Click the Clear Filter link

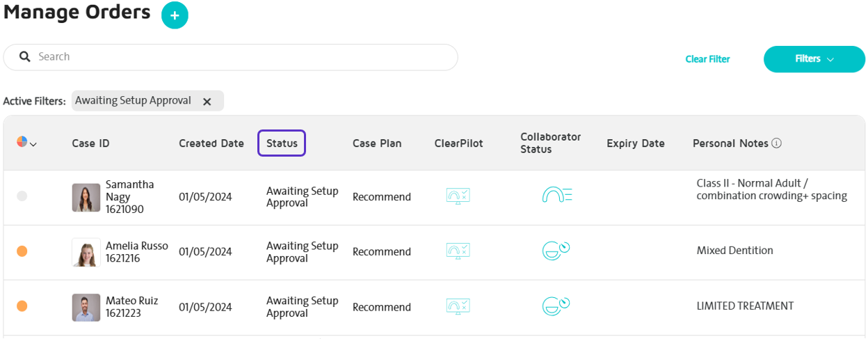(x=707, y=59)
